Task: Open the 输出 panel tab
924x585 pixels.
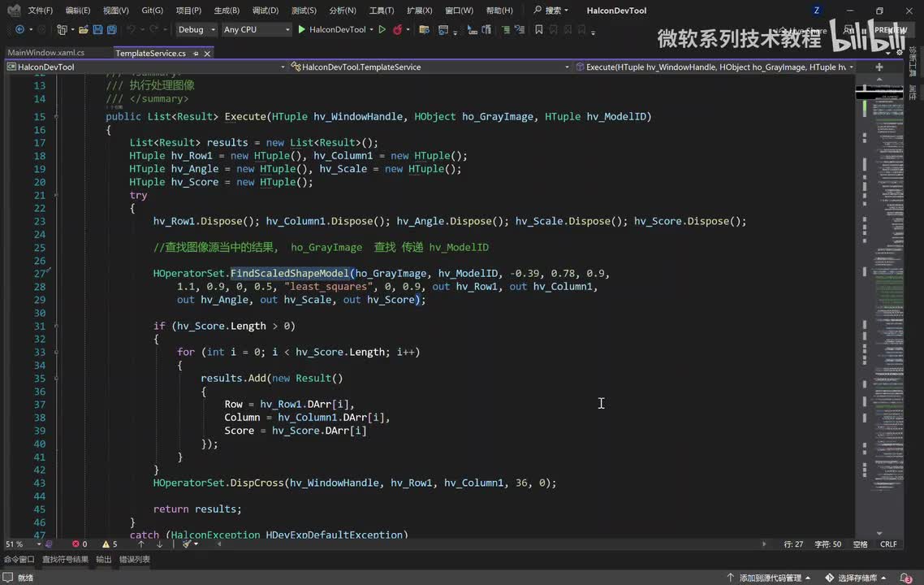Action: pos(104,559)
